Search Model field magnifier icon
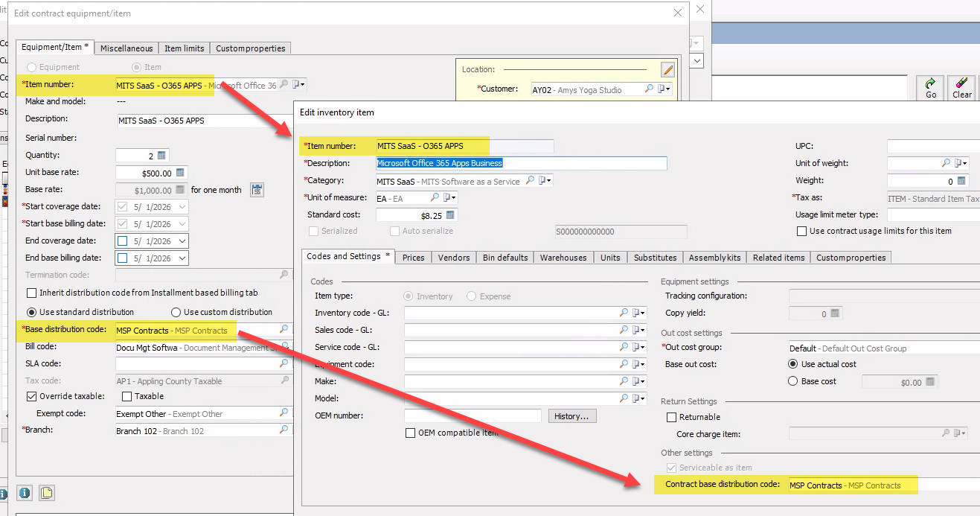 tap(624, 398)
